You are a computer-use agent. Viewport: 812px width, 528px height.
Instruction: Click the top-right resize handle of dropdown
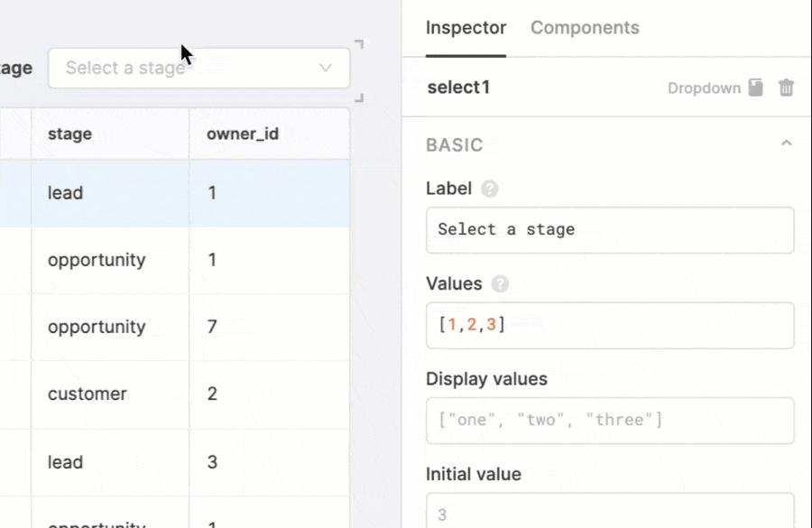(359, 43)
